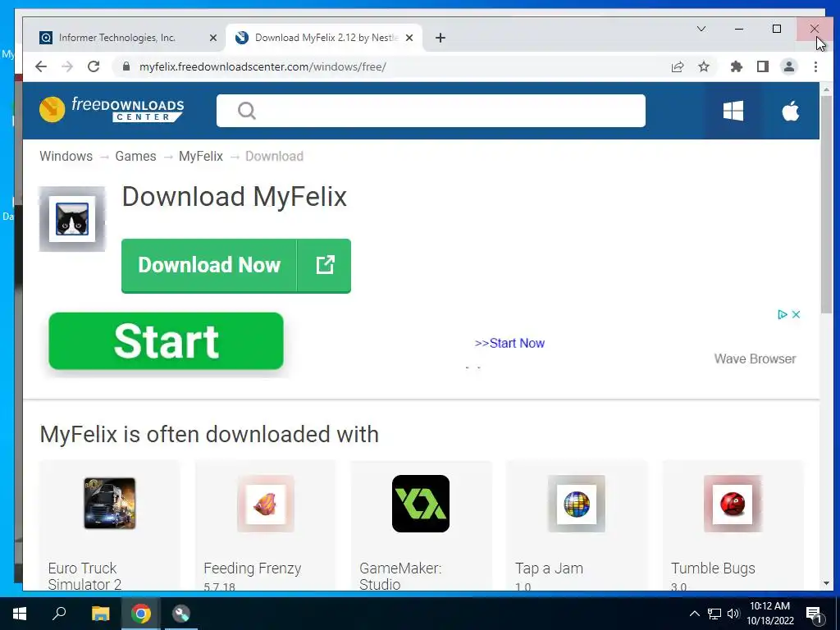
Task: Go to Windows breadcrumb link
Action: [x=66, y=156]
